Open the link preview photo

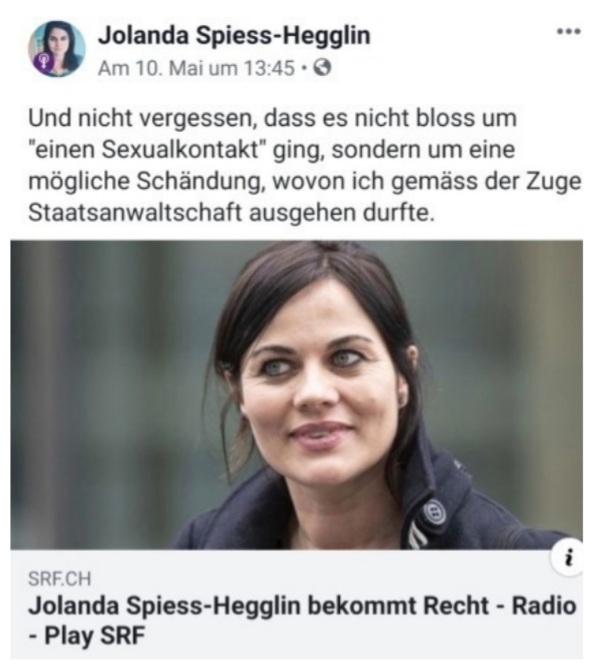coord(296,395)
